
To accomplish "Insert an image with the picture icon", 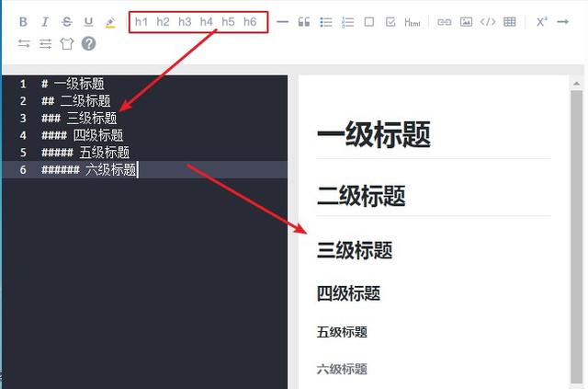I will pyautogui.click(x=466, y=22).
